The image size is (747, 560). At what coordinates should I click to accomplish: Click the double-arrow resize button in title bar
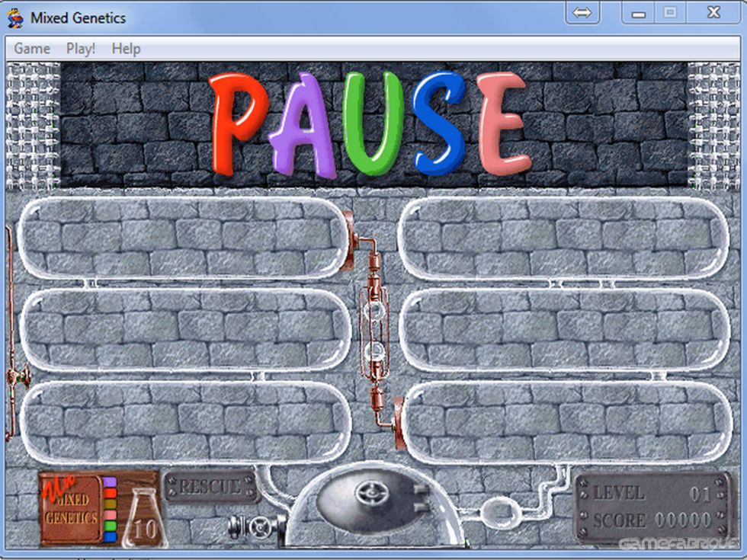tap(582, 12)
